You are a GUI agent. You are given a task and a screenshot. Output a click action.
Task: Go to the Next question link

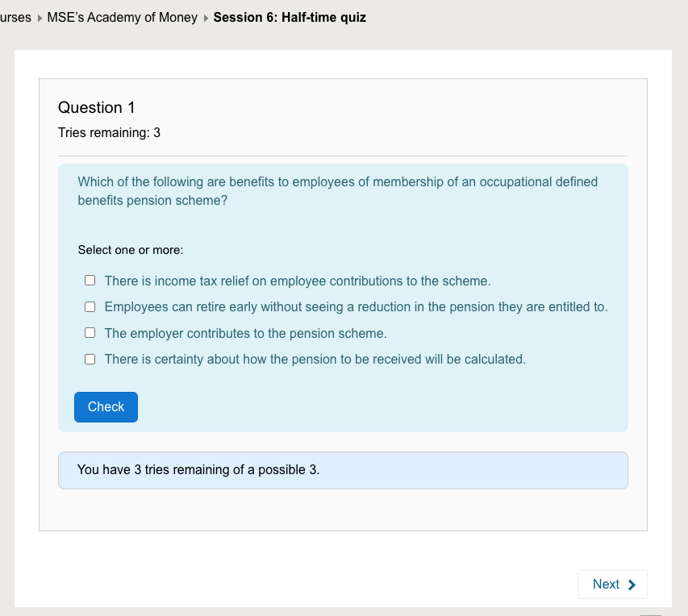[612, 585]
